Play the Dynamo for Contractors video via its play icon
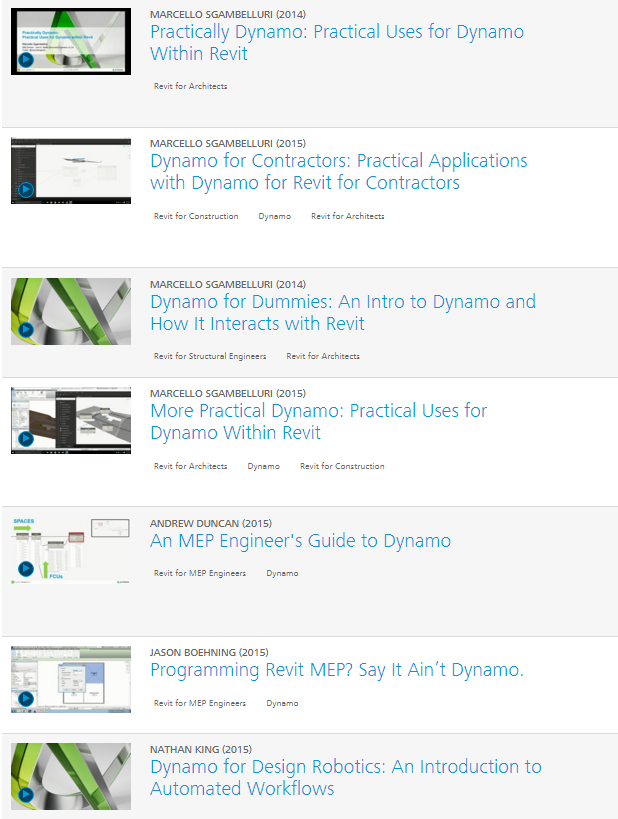Viewport: 618px width, 819px height. pyautogui.click(x=26, y=189)
